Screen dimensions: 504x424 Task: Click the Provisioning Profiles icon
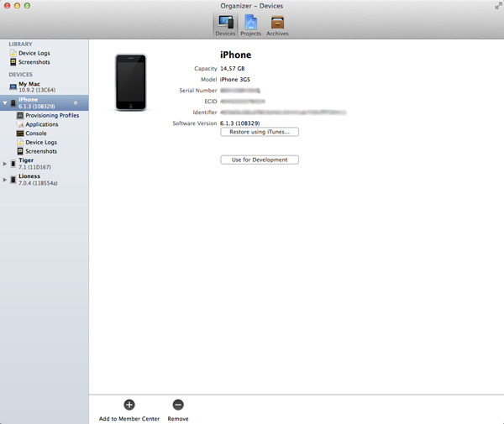click(x=20, y=115)
